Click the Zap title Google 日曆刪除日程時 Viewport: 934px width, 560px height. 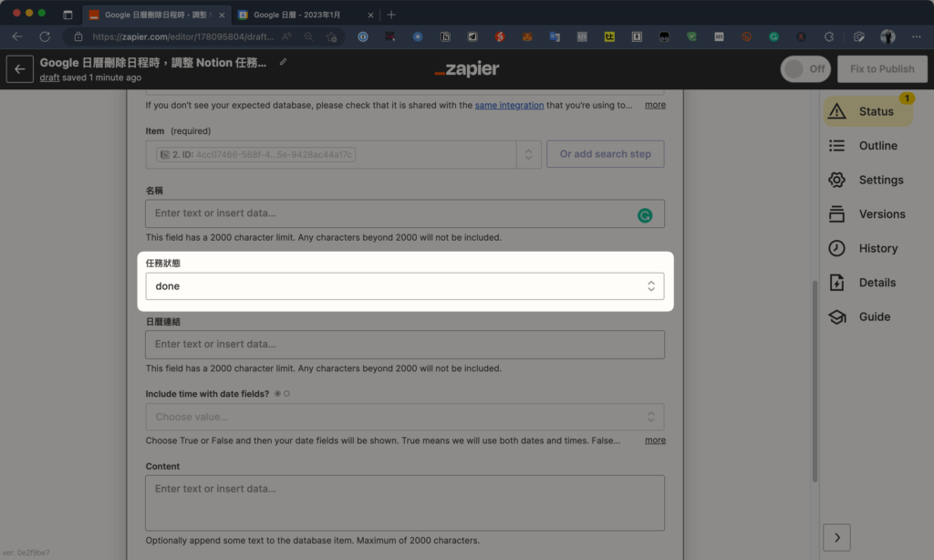tap(153, 63)
